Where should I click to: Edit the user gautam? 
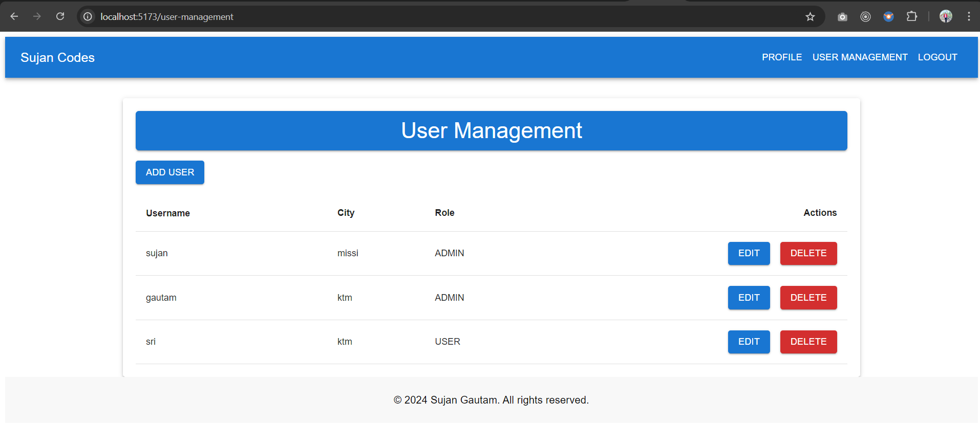coord(749,298)
